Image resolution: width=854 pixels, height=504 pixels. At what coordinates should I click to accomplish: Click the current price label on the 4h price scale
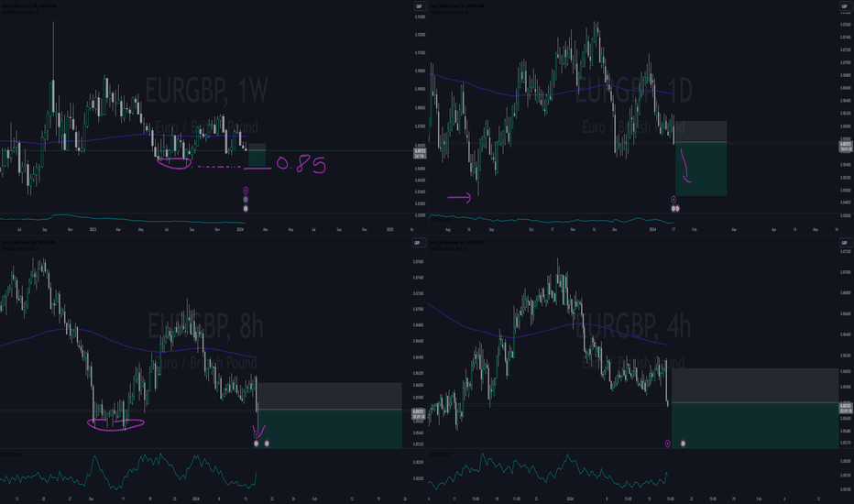click(x=846, y=408)
